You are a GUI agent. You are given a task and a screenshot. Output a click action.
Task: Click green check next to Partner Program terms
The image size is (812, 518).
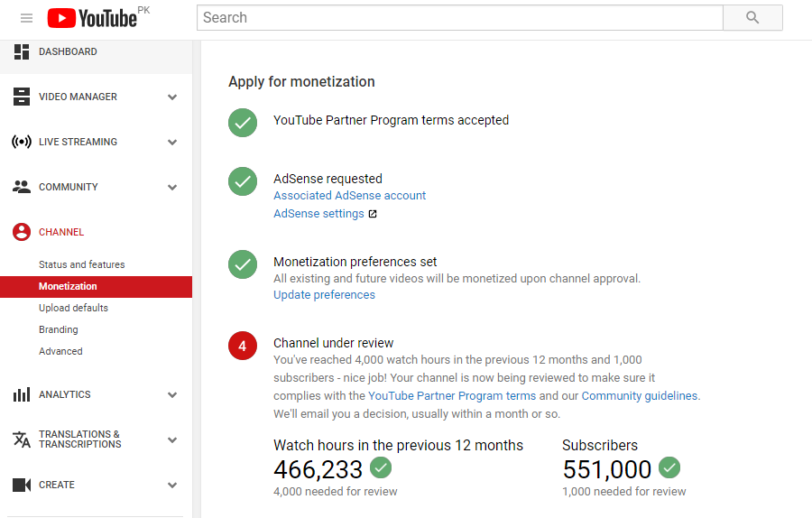243,123
